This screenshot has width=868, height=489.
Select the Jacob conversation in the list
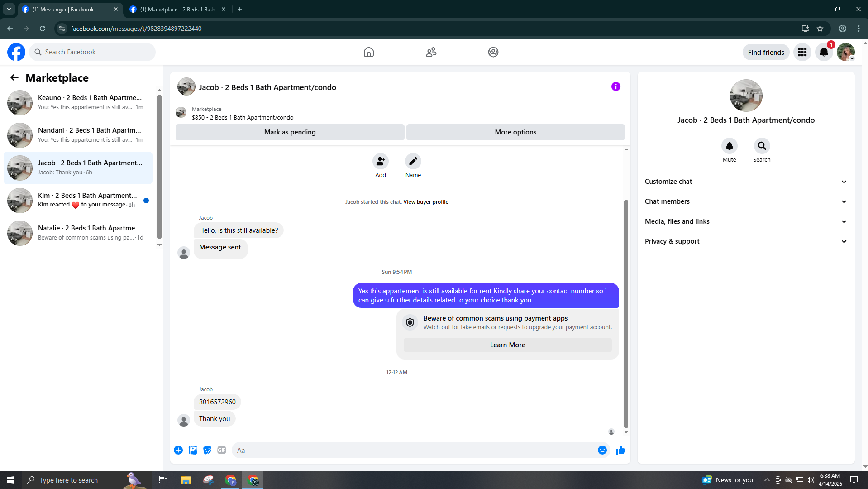pos(78,168)
